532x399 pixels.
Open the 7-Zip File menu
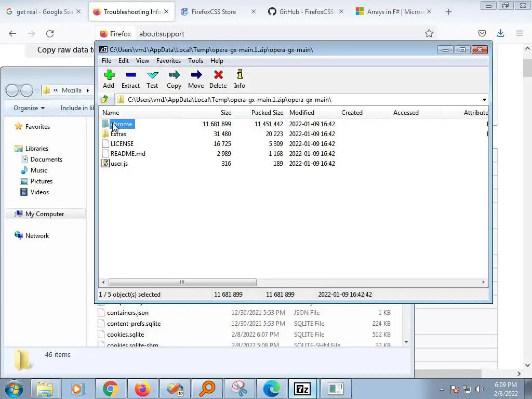pos(106,61)
